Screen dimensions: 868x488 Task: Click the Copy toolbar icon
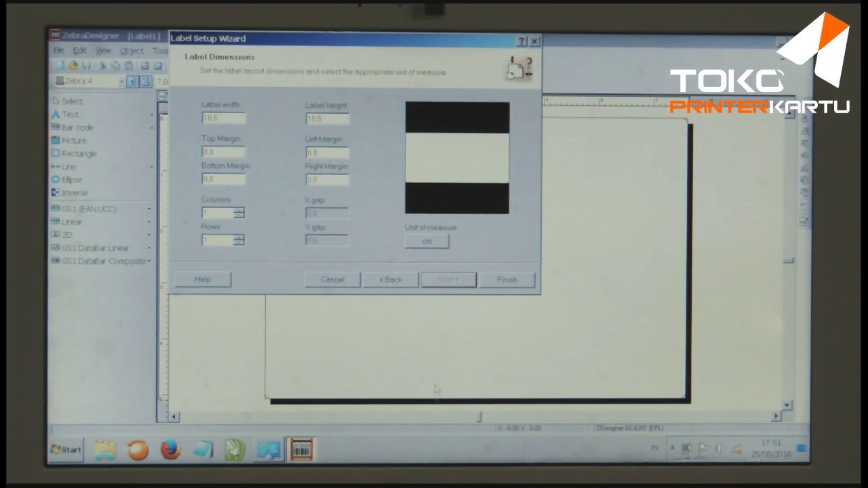[115, 66]
